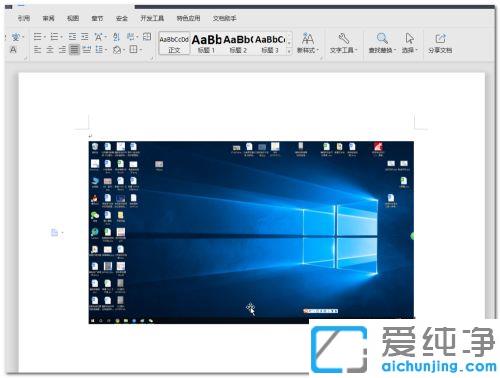Screen dimensions: 500x378
Task: Apply the 标题 3 style
Action: coord(270,44)
